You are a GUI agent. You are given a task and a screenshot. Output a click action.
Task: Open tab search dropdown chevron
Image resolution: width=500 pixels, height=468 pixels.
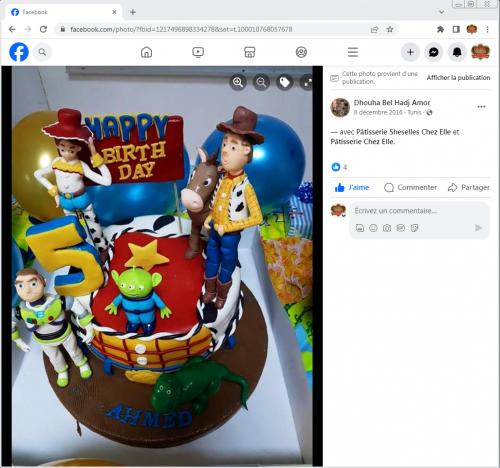[441, 12]
